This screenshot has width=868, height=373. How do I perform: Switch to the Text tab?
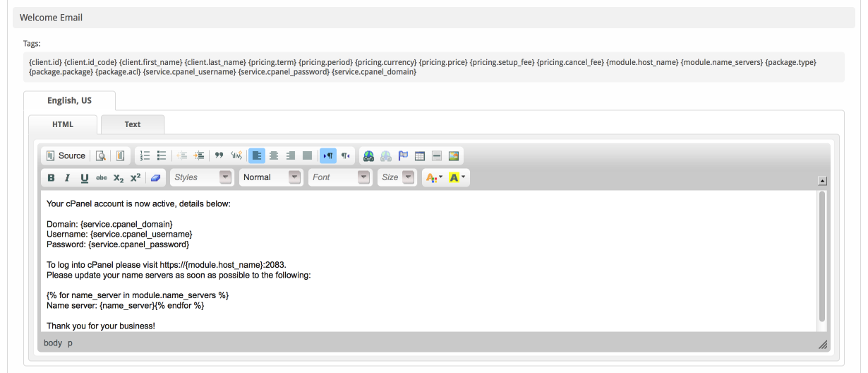[x=133, y=124]
